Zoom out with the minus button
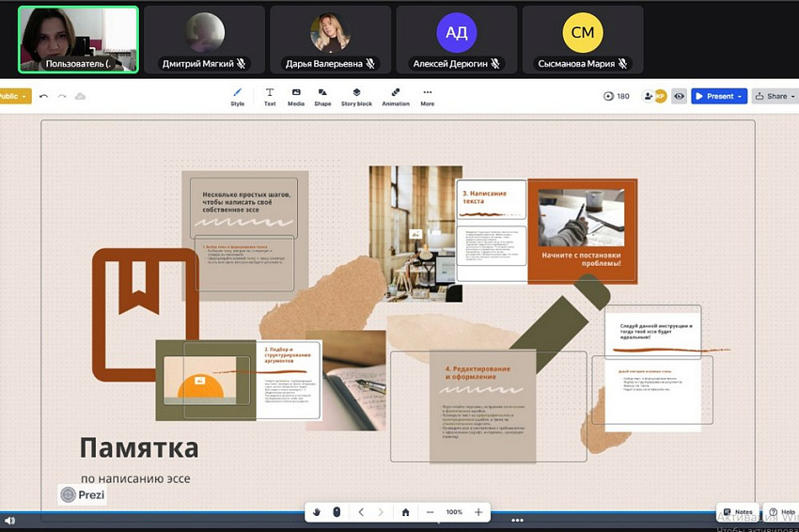The height and width of the screenshot is (532, 799). tap(430, 512)
